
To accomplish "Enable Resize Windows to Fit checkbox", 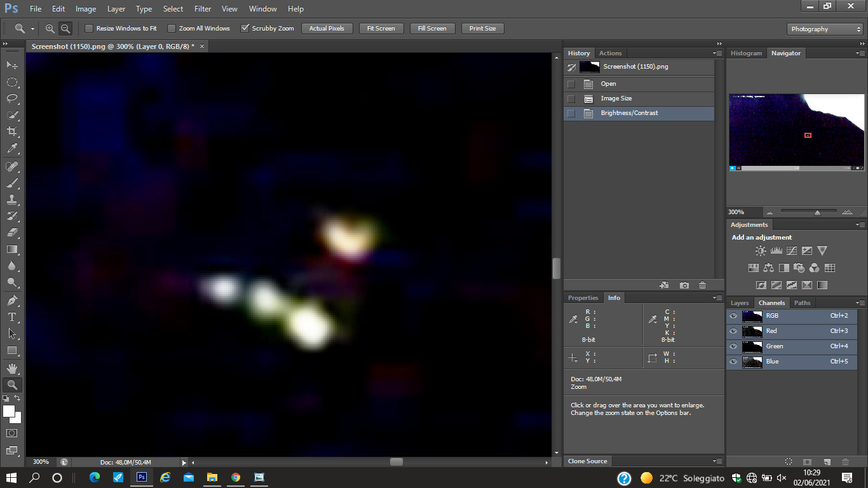I will (x=89, y=29).
